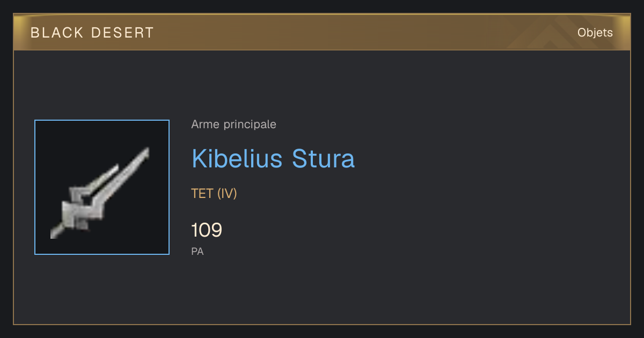Click the Arme principale item type label
The width and height of the screenshot is (644, 338).
[234, 124]
